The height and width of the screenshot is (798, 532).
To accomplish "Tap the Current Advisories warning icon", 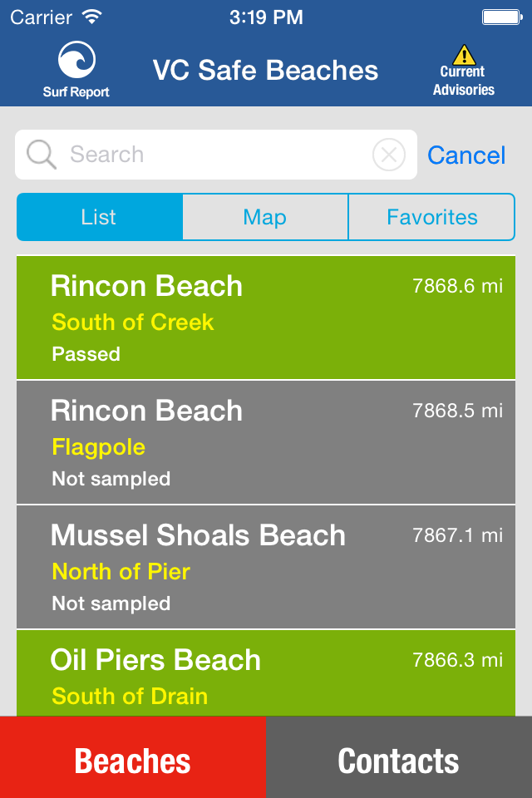I will [x=463, y=57].
